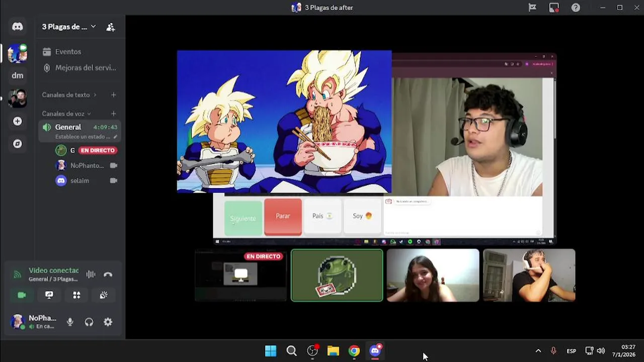Select the 3 Plagas server avatar
Image resolution: width=644 pixels, height=362 pixels.
tap(18, 53)
